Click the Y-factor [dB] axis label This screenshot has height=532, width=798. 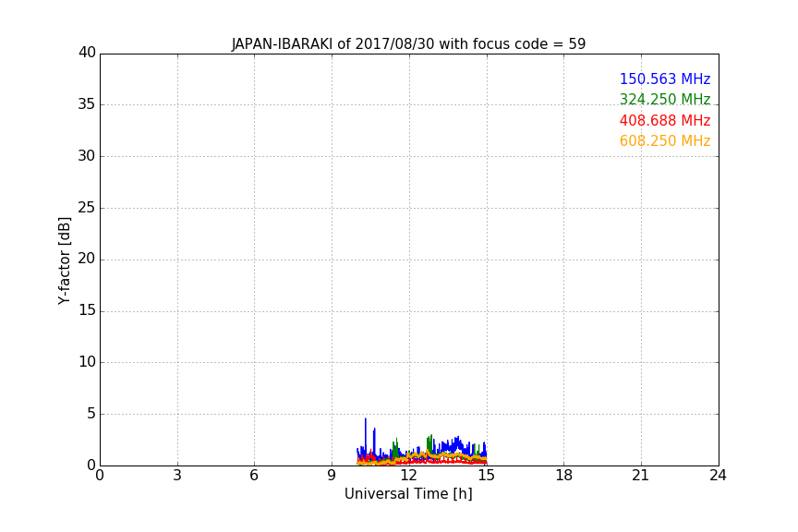[x=64, y=260]
